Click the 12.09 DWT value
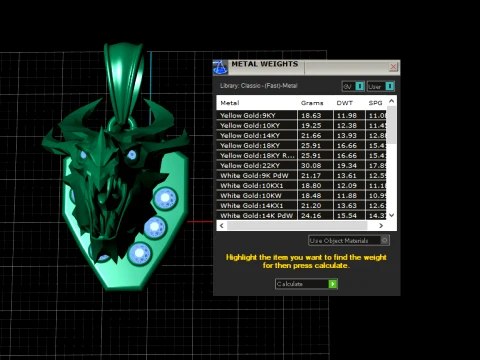Viewport: 480px width, 360px height. click(x=347, y=186)
